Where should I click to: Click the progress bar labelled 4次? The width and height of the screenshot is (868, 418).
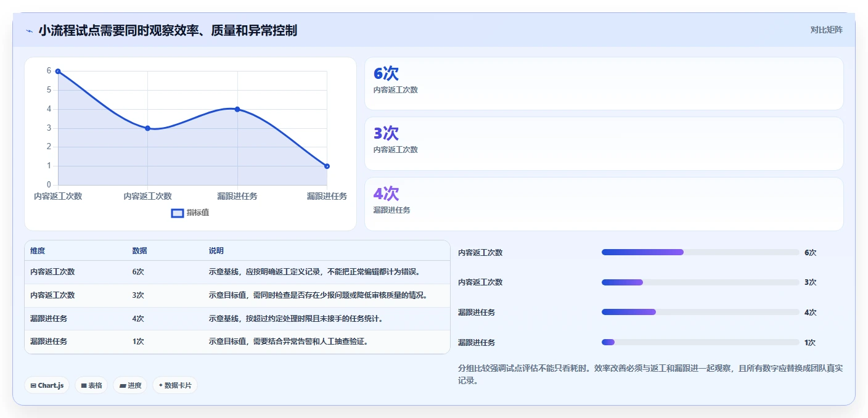click(x=700, y=313)
